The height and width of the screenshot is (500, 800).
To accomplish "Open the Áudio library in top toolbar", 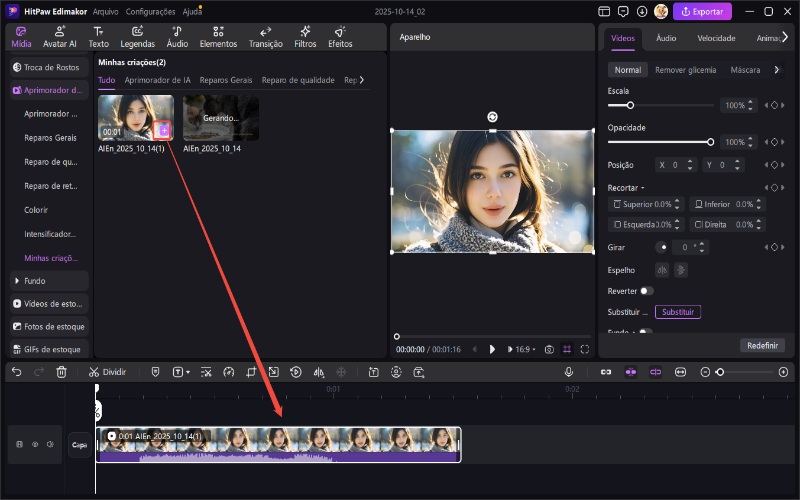I will 177,37.
